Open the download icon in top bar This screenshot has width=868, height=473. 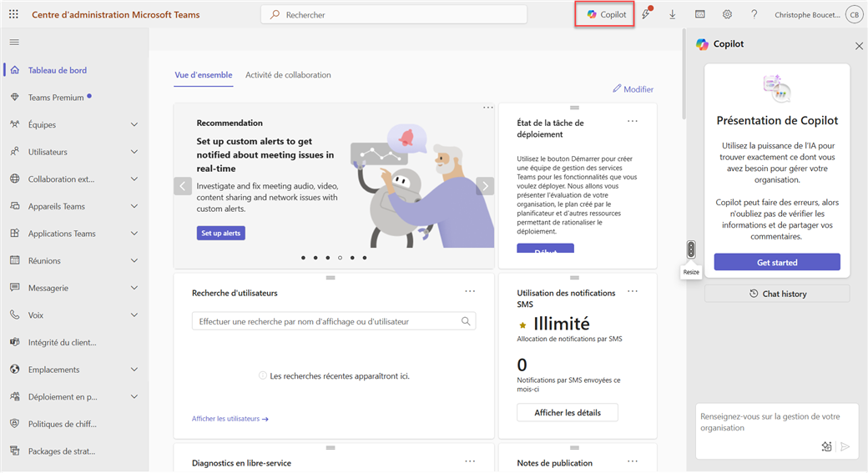pos(673,14)
